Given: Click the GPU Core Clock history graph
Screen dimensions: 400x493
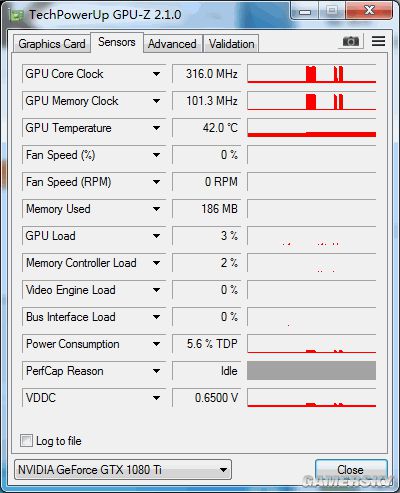Looking at the screenshot, I should click(x=312, y=74).
